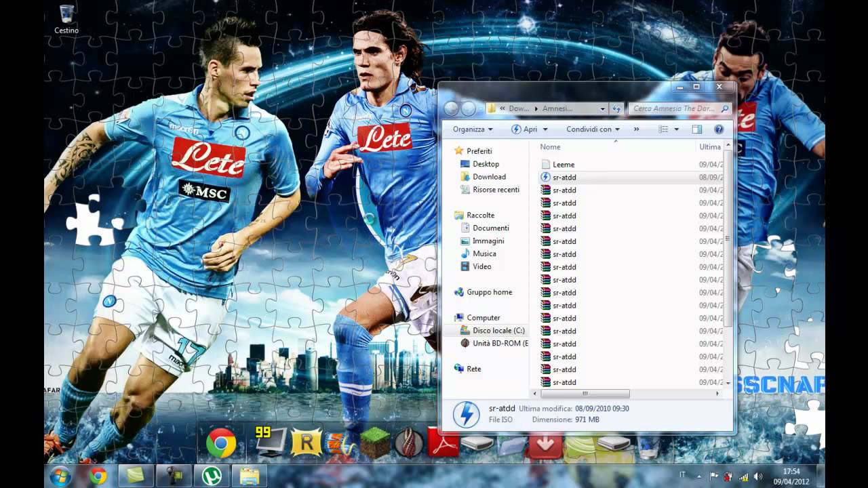Switch to Windows Explorer taskbar button
This screenshot has height=488, width=868.
(x=250, y=476)
